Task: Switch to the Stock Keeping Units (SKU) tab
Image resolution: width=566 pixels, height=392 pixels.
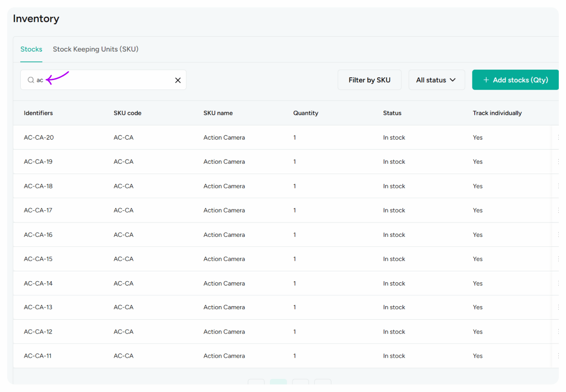Action: 95,49
